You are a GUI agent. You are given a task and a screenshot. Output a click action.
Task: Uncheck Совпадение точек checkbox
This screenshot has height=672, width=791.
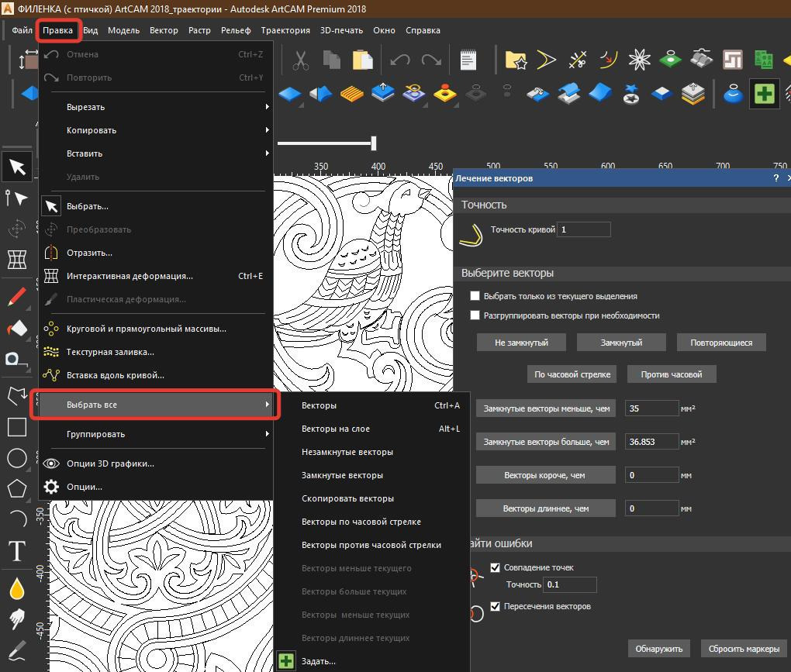496,567
